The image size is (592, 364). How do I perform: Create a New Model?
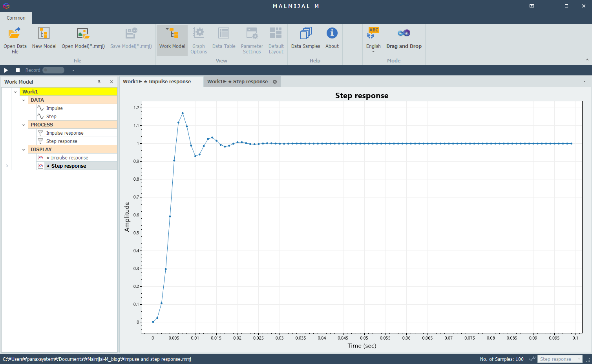(x=44, y=39)
